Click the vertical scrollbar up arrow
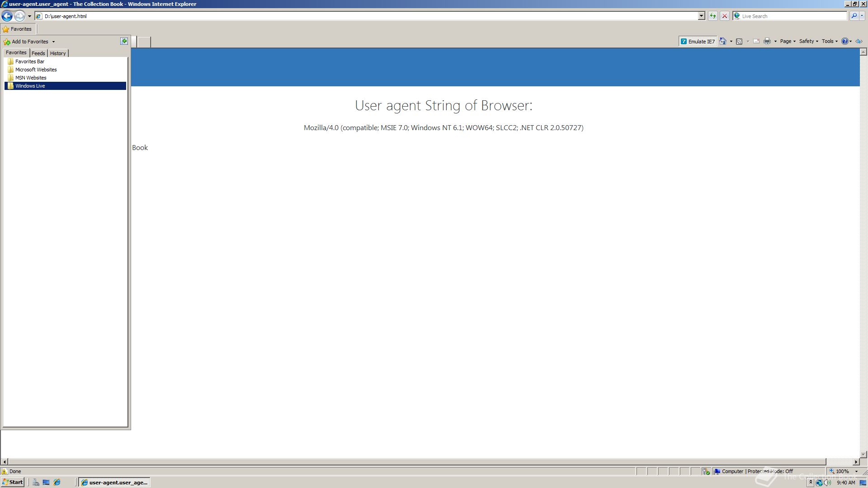The width and height of the screenshot is (868, 488). pos(863,52)
